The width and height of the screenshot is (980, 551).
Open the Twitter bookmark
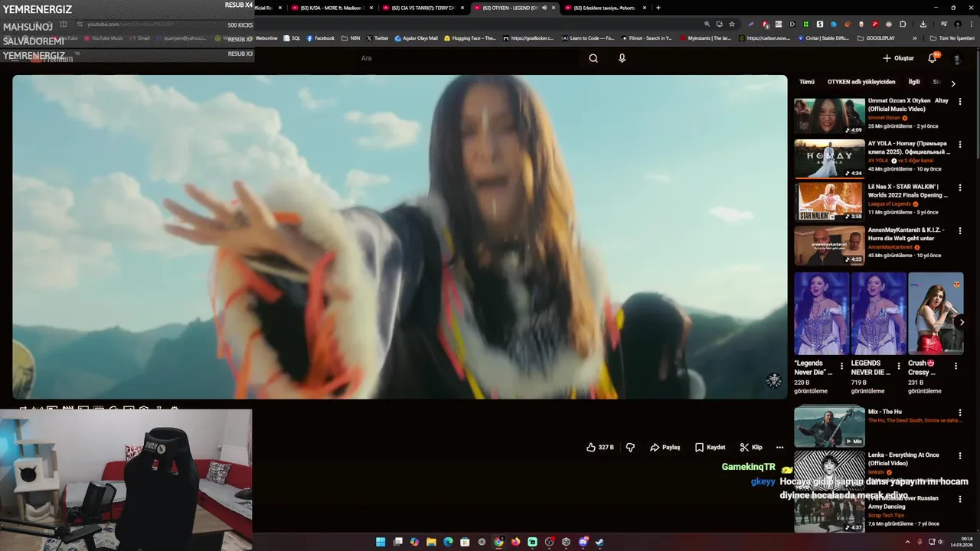377,37
